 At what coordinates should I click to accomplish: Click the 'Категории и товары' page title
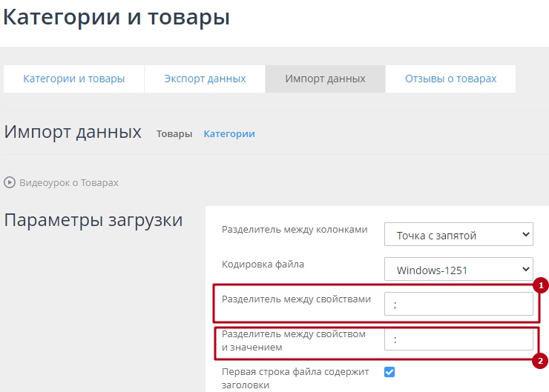pyautogui.click(x=116, y=18)
